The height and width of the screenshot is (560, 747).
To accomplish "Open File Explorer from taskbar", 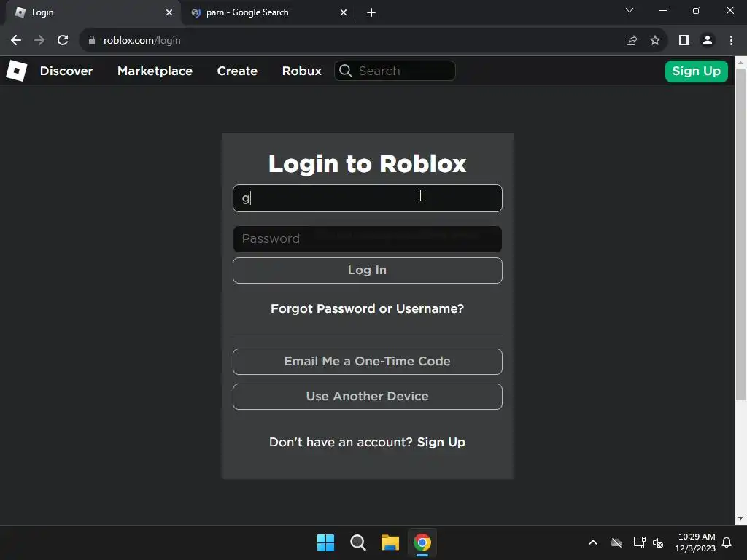I will (390, 542).
